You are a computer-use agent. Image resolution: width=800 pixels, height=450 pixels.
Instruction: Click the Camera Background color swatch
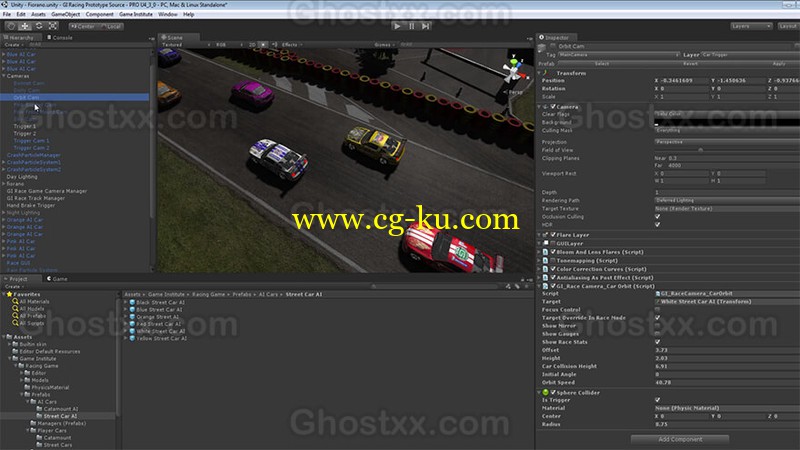[727, 122]
